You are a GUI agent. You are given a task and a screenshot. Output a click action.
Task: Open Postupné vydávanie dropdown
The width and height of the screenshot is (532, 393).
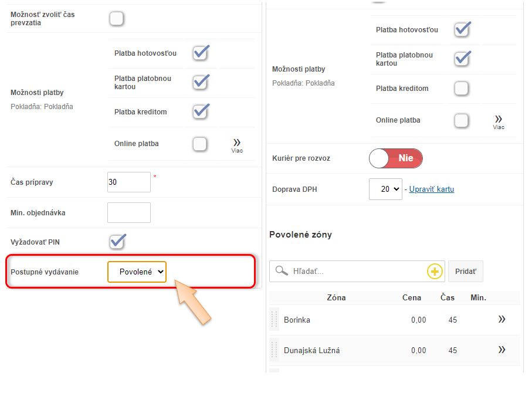(x=137, y=272)
